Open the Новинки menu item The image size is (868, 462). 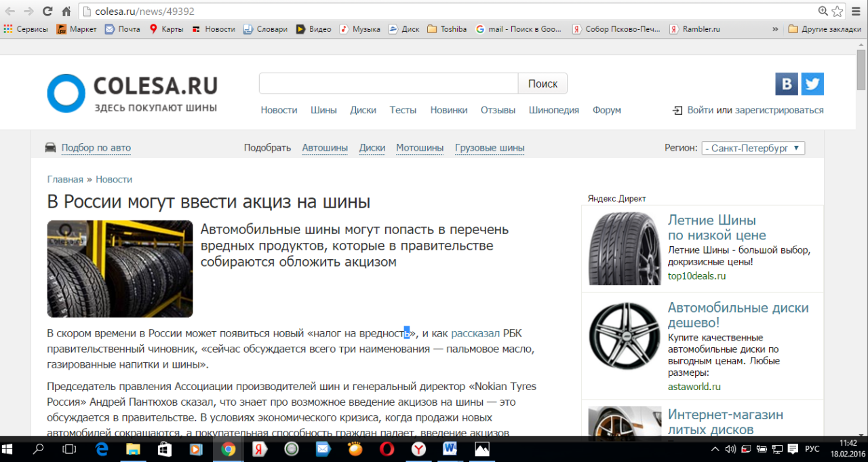tap(449, 110)
